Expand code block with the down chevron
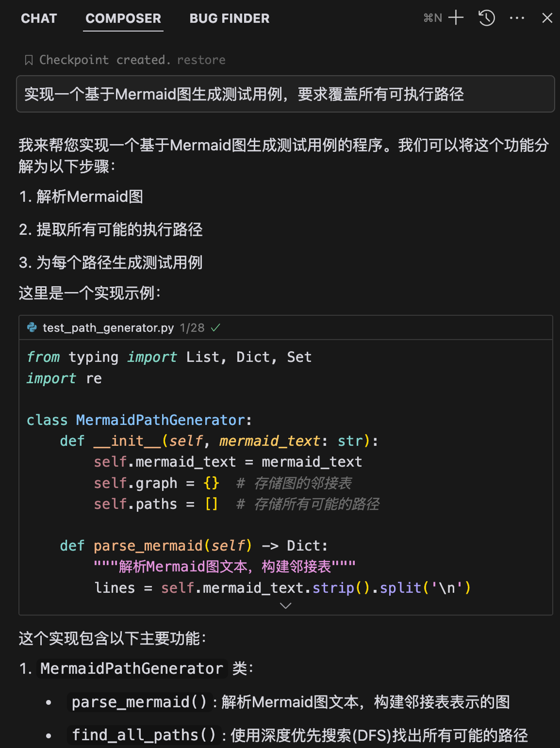The image size is (560, 748). pos(286,606)
